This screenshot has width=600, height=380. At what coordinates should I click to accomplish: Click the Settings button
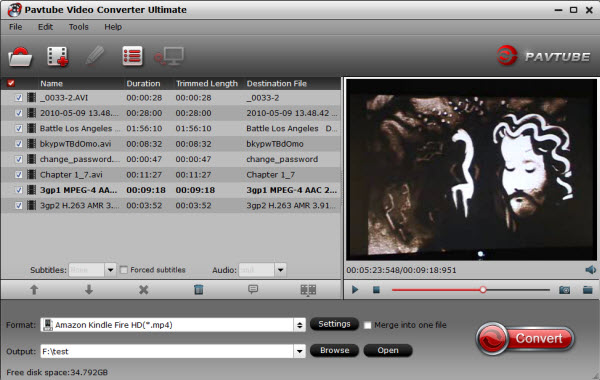pos(334,324)
